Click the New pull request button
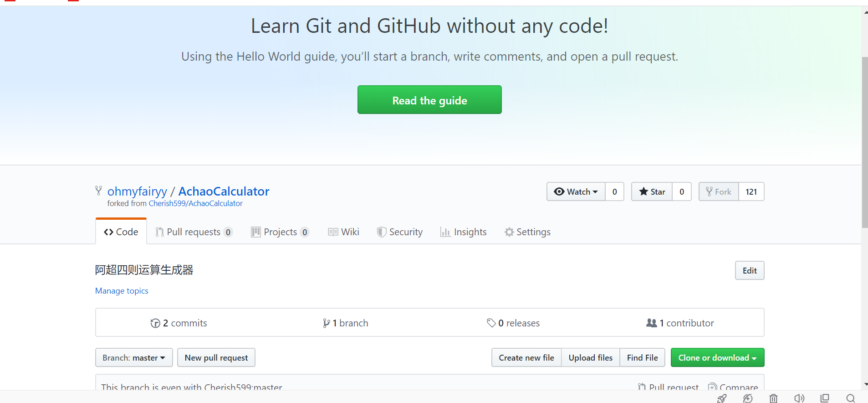 216,358
